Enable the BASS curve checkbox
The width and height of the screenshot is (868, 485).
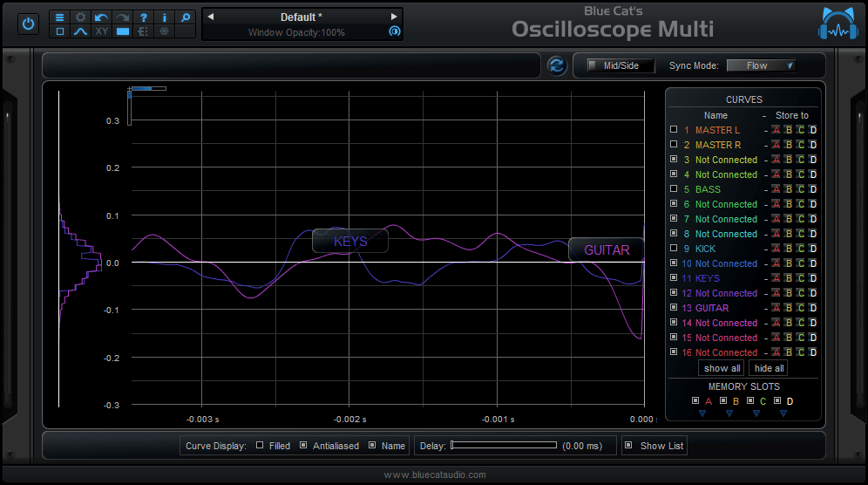[x=674, y=188]
